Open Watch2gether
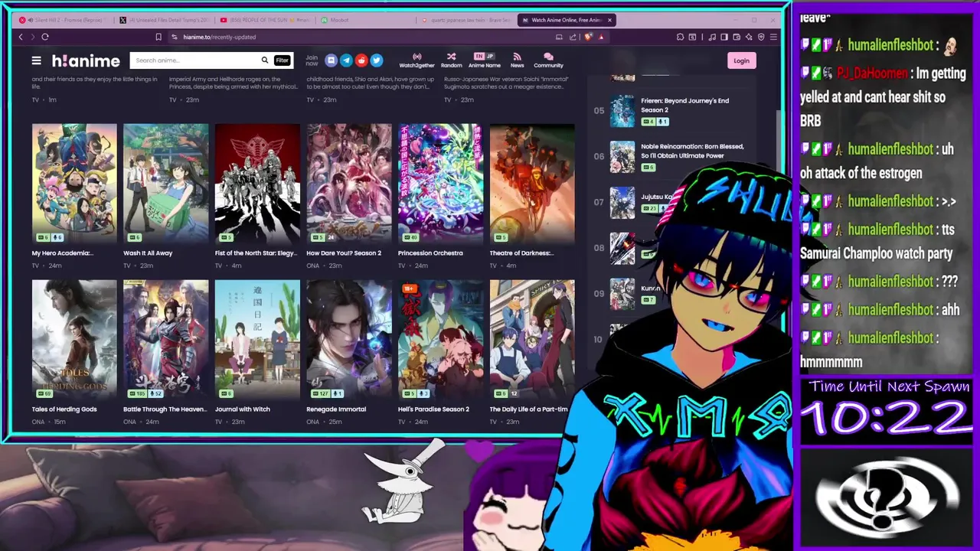Screen dimensions: 980x551 coord(416,60)
